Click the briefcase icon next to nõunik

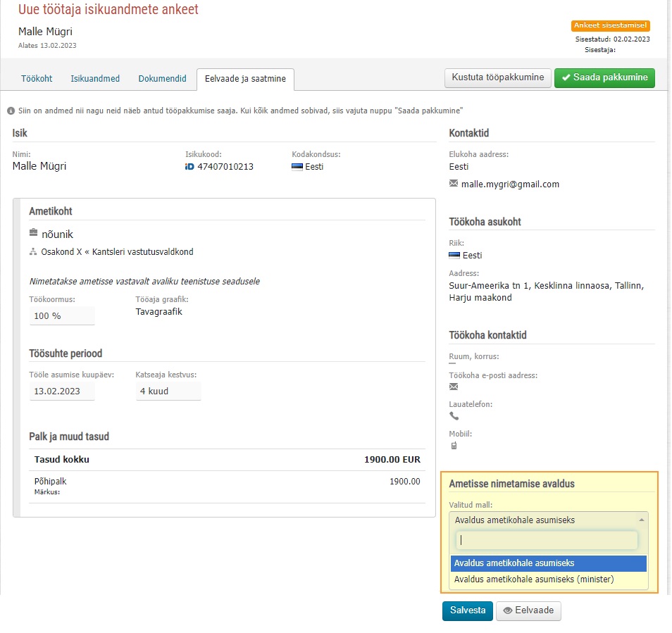point(33,232)
